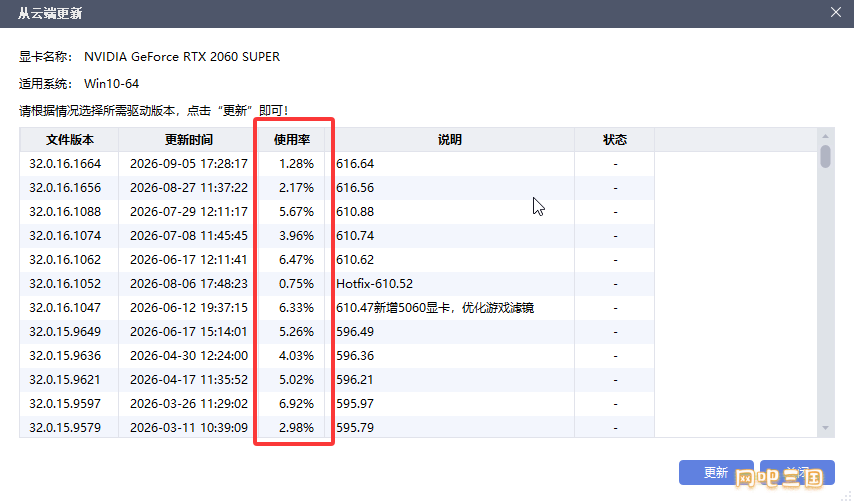Select driver version 32.0.16.1656
The width and height of the screenshot is (854, 503).
click(65, 188)
